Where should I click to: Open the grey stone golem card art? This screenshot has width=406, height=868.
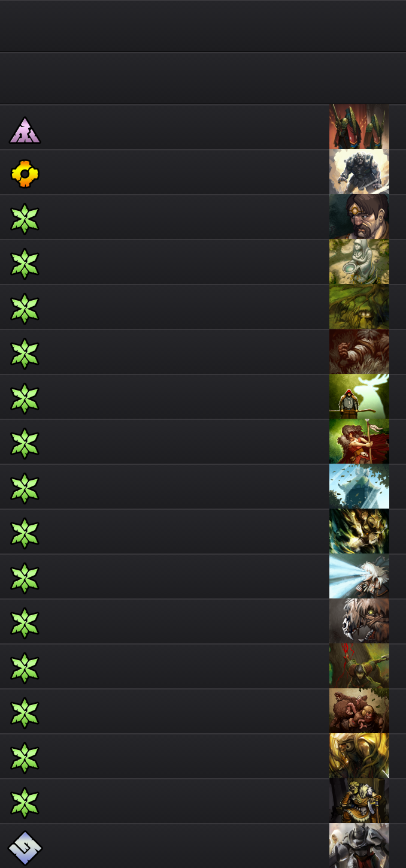[359, 172]
